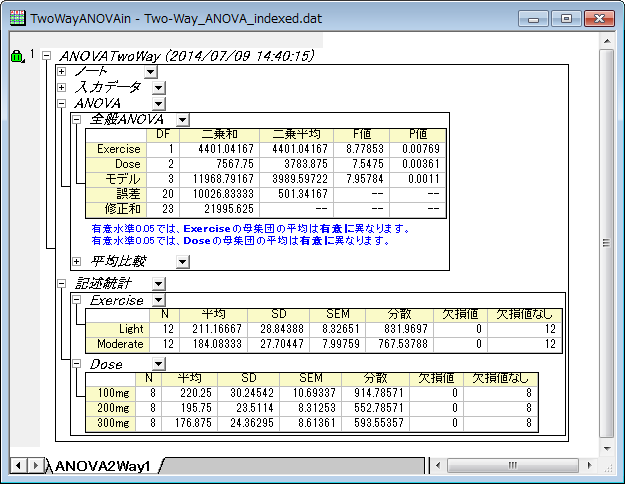Click the ANOVATwoWay report title
Viewport: 625px width, 484px height.
tap(187, 56)
